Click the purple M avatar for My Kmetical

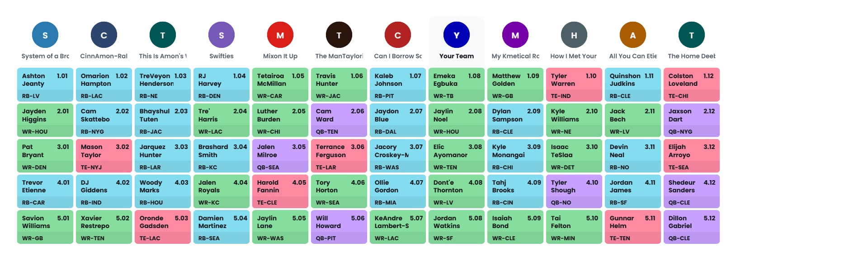tap(515, 35)
